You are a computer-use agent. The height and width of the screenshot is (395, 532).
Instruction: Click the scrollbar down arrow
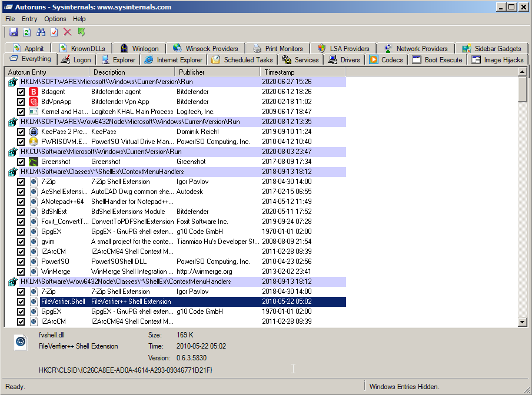coord(523,322)
